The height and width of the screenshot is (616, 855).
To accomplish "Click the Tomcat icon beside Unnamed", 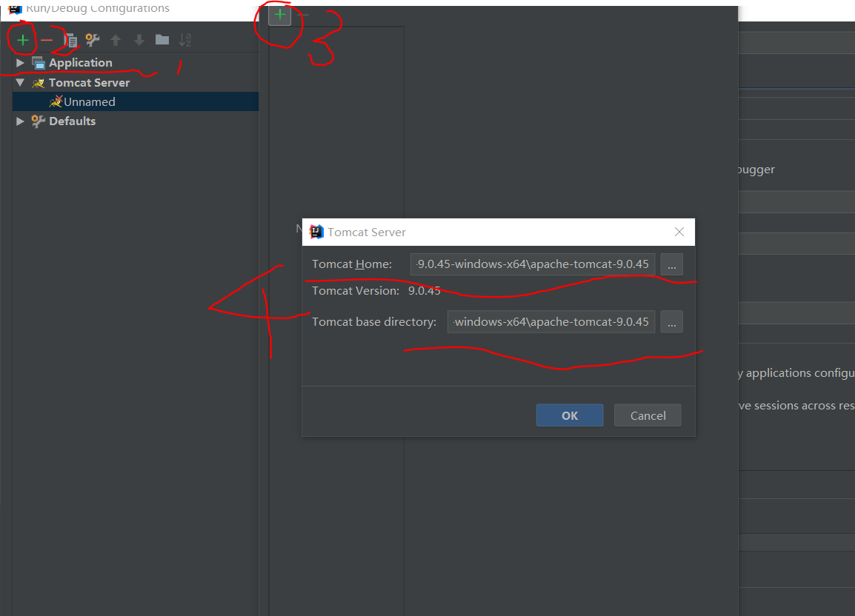I will pos(56,101).
